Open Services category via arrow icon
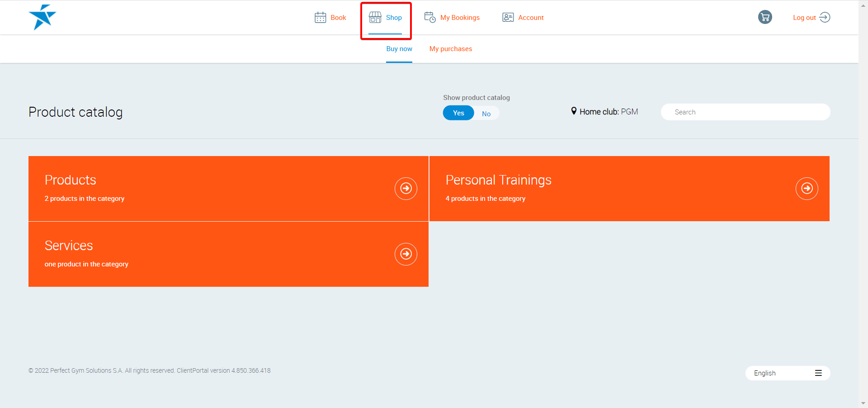This screenshot has height=408, width=868. click(x=406, y=254)
